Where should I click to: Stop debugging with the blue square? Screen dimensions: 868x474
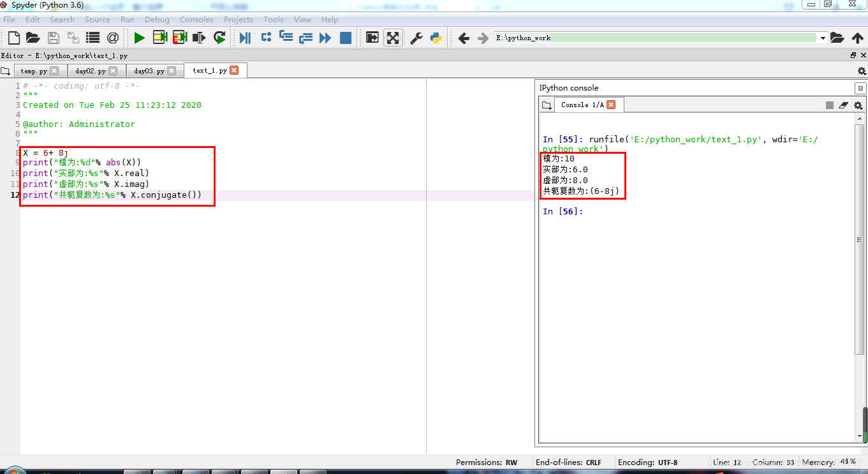(x=346, y=38)
